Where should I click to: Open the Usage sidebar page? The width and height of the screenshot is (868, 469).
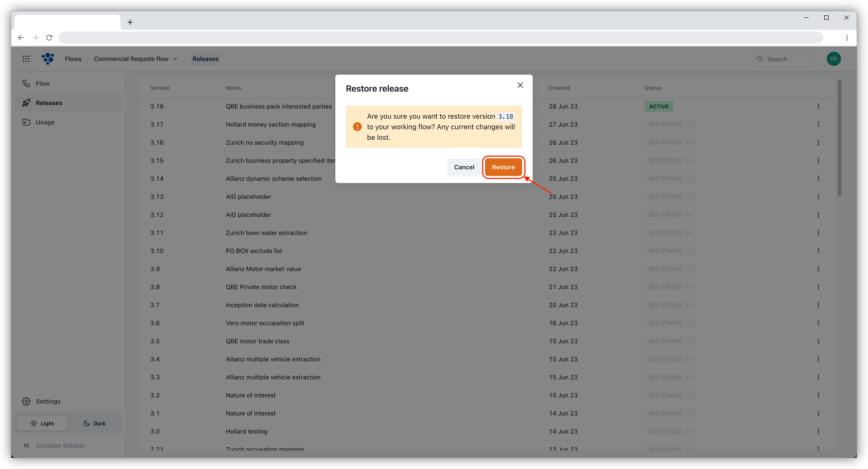[x=45, y=122]
